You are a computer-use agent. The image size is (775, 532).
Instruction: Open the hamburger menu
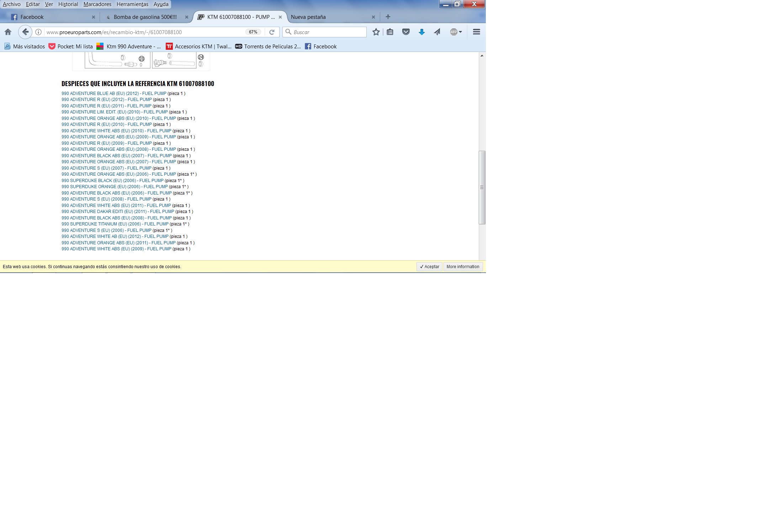pos(477,32)
